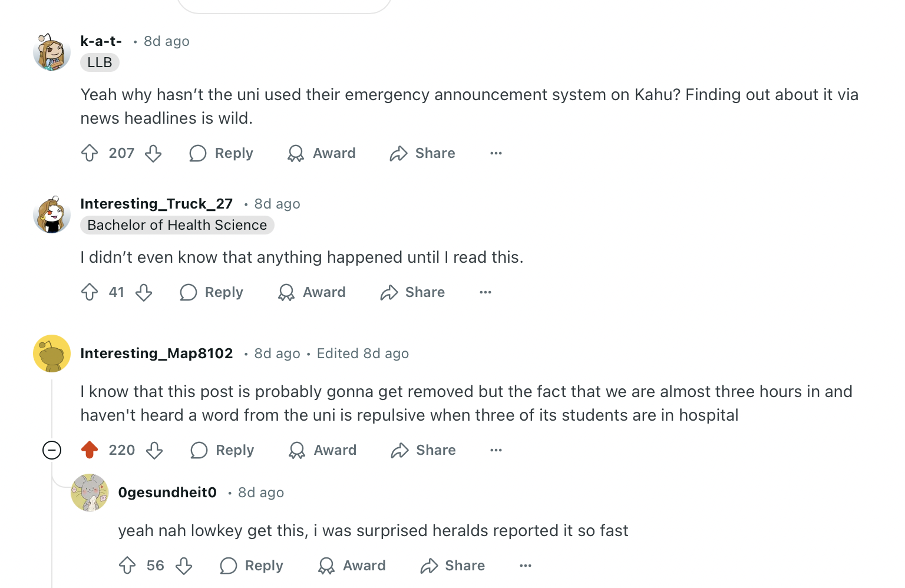Image resolution: width=905 pixels, height=588 pixels.
Task: Downvote the comment with 220 votes
Action: [x=154, y=450]
